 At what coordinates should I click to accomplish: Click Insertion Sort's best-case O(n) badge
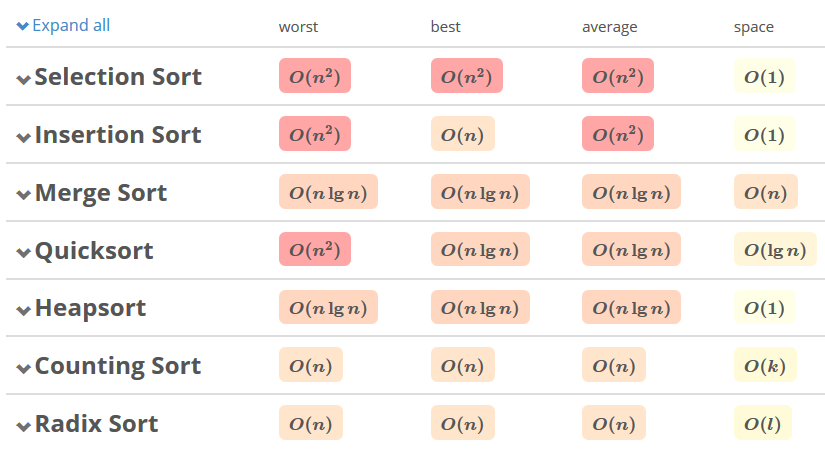[463, 135]
